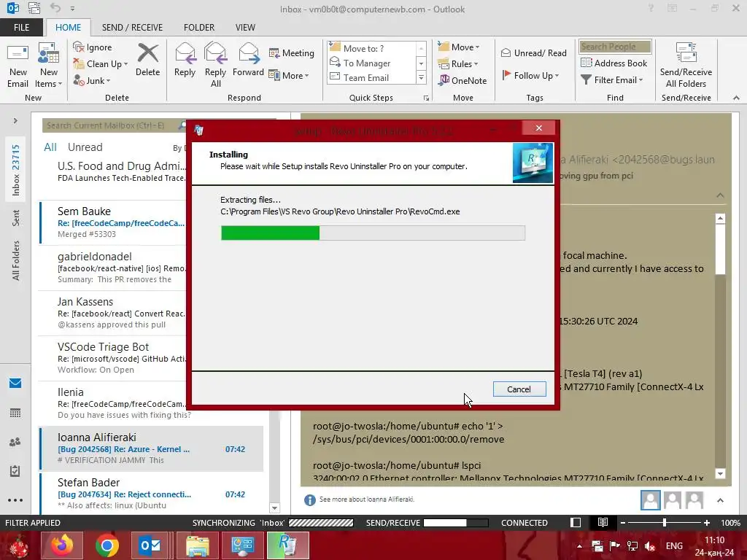Switch to Normal view in status bar
747x560 pixels.
tap(576, 523)
